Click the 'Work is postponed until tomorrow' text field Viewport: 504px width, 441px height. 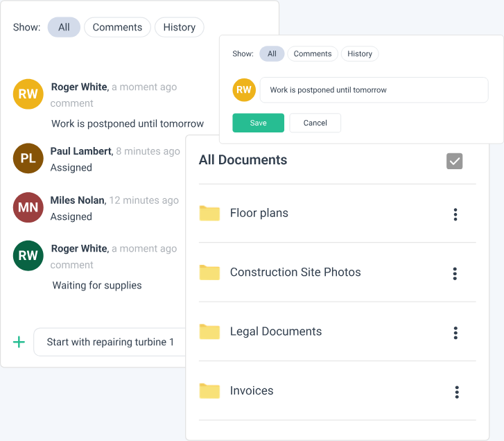pyautogui.click(x=374, y=89)
